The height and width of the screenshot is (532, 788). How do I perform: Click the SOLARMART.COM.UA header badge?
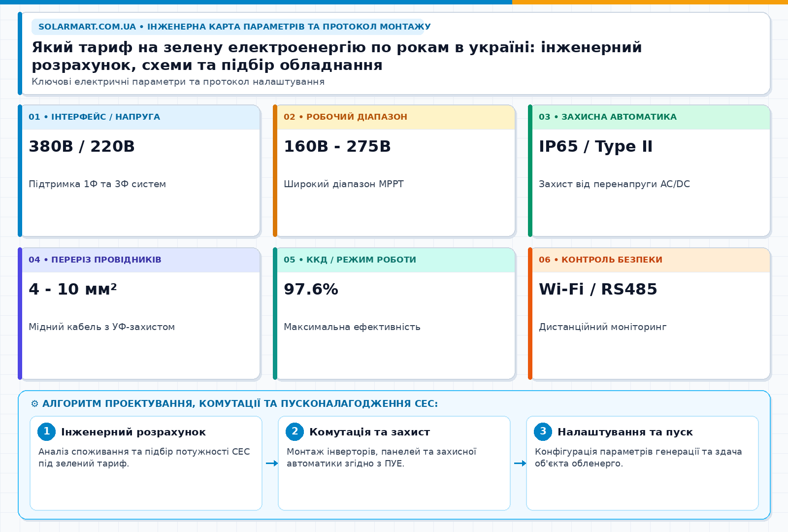228,27
